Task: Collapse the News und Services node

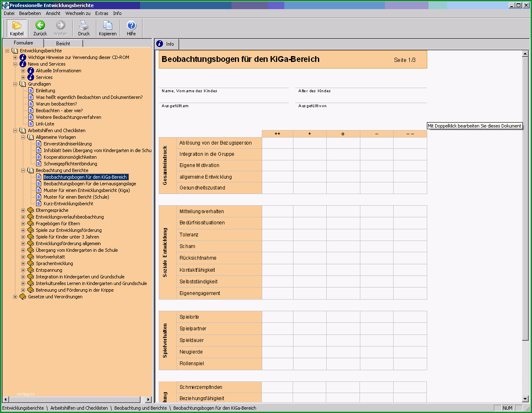Action: coord(15,64)
